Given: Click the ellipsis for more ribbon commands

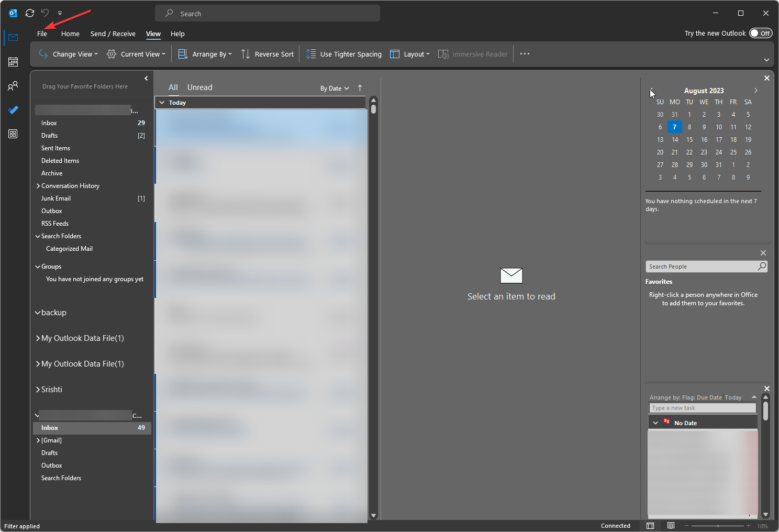Looking at the screenshot, I should click(x=525, y=53).
